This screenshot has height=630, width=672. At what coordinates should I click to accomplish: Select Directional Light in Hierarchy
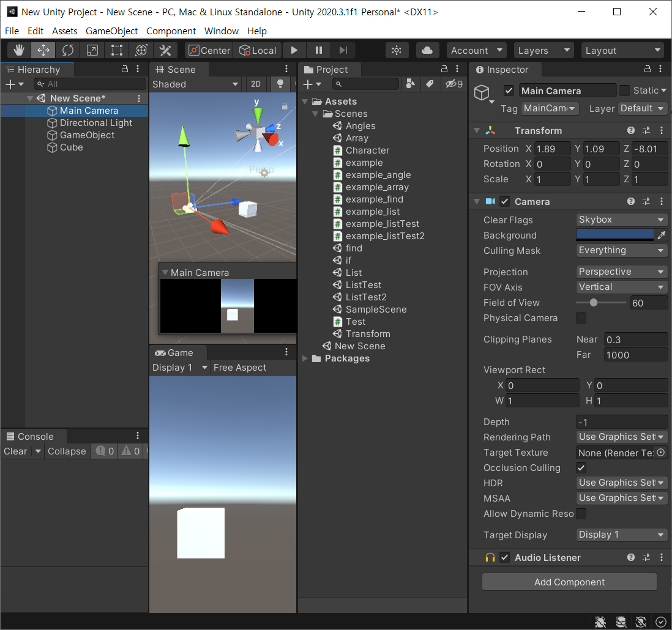click(95, 122)
